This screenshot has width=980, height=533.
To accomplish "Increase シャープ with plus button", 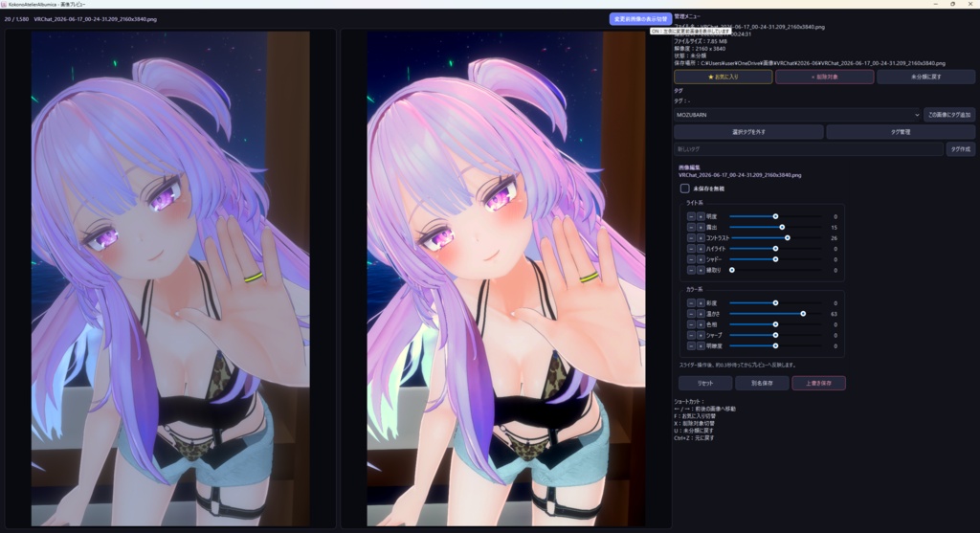I will pos(701,335).
